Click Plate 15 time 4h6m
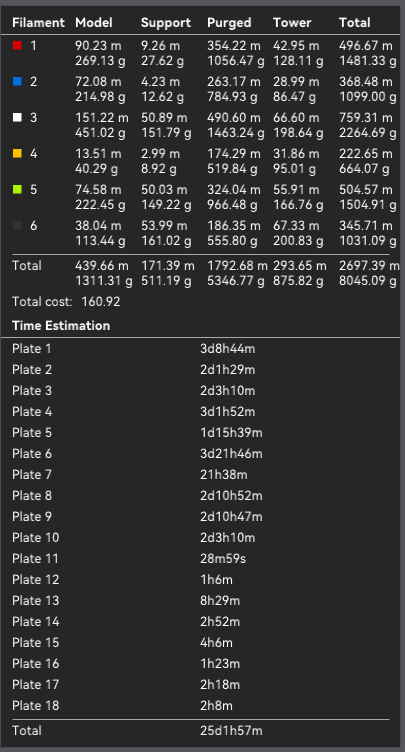This screenshot has height=752, width=405. click(x=216, y=643)
